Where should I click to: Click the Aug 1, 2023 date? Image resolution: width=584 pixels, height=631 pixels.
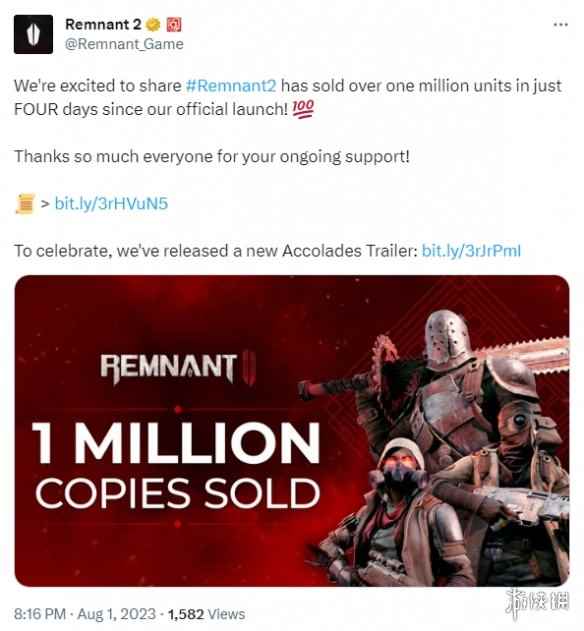[x=116, y=614]
